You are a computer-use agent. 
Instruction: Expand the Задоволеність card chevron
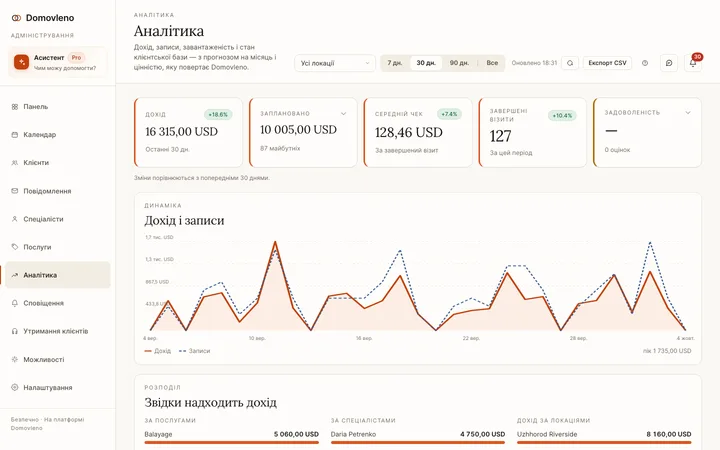pyautogui.click(x=688, y=112)
